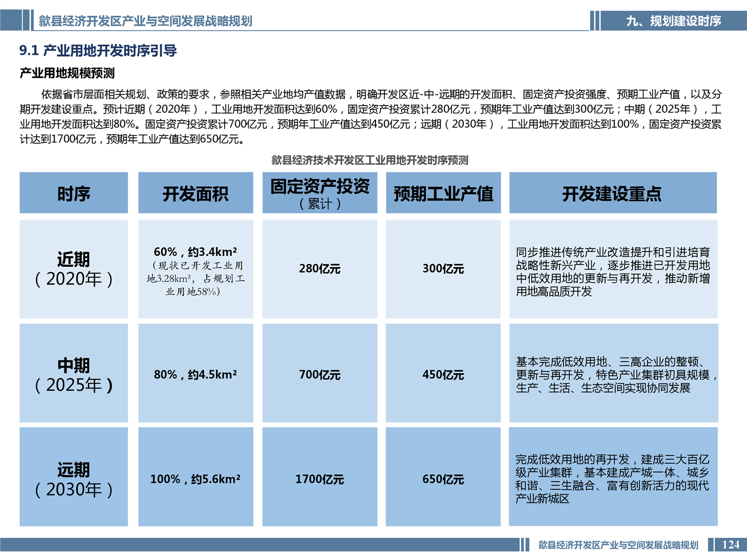Click the 450亿元 output value cell
Screen dimensions: 747x560
coord(443,374)
